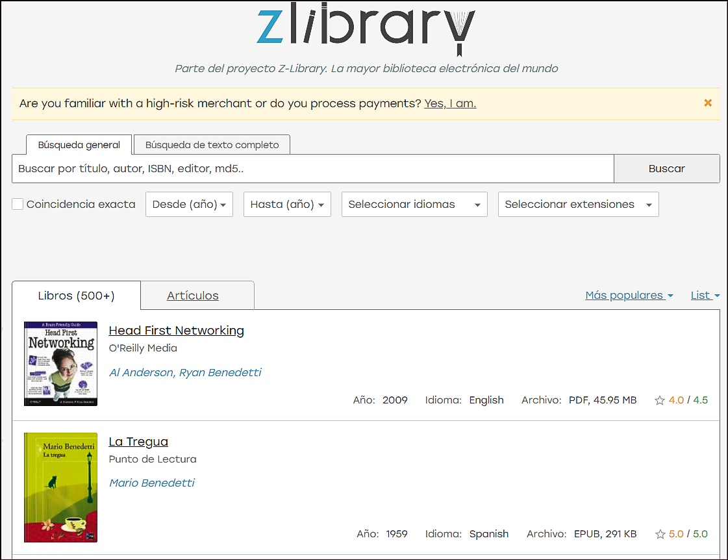The width and height of the screenshot is (728, 560).
Task: Open the Desde (año) dropdown
Action: (x=189, y=204)
